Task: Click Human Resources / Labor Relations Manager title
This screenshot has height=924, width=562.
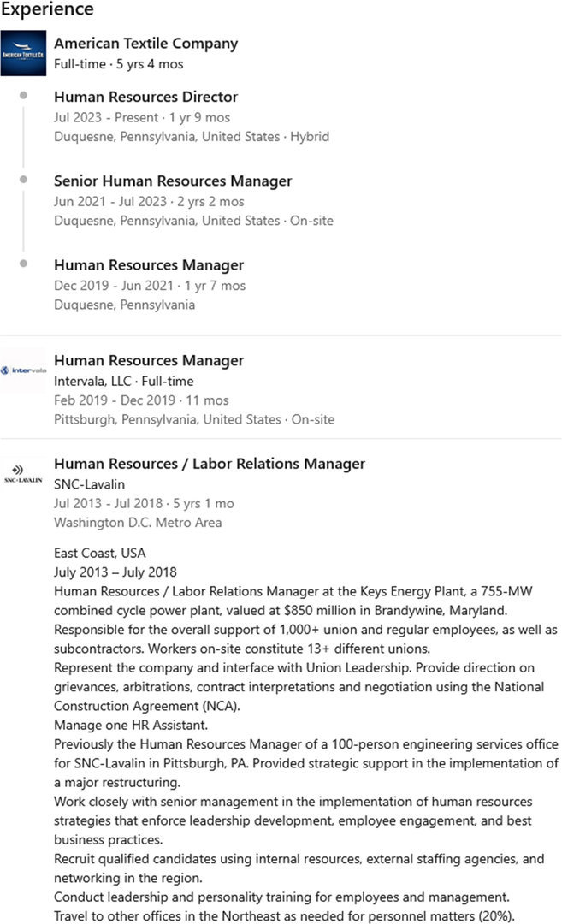Action: click(210, 464)
